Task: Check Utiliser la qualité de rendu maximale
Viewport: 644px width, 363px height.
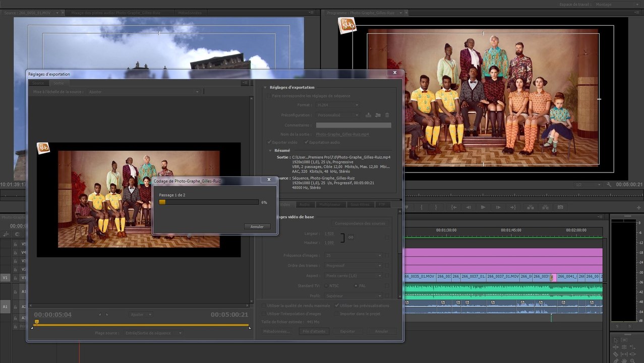Action: (x=264, y=306)
